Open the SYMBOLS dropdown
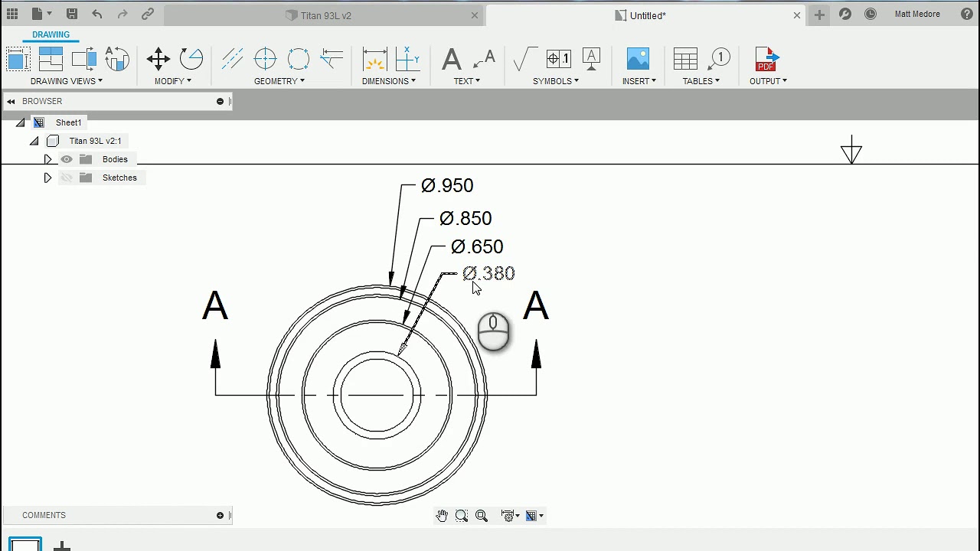 pyautogui.click(x=556, y=81)
